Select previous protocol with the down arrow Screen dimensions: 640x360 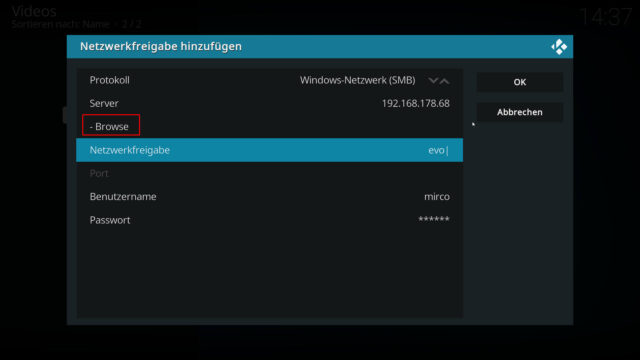433,80
